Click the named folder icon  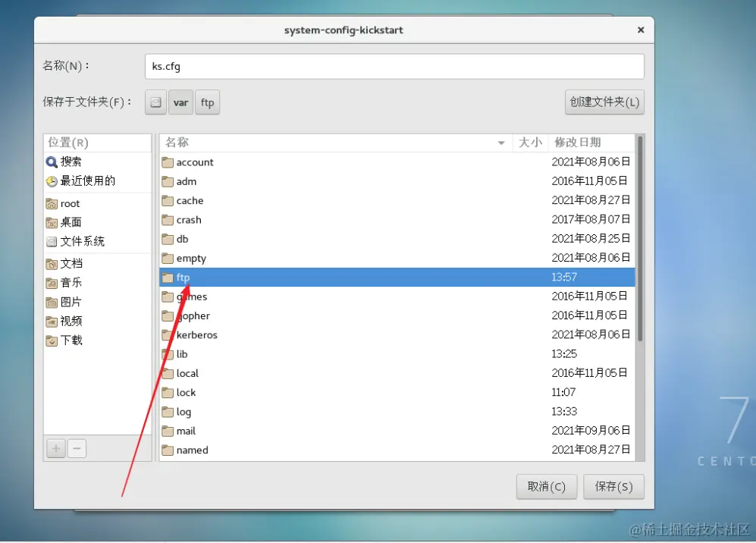(168, 450)
